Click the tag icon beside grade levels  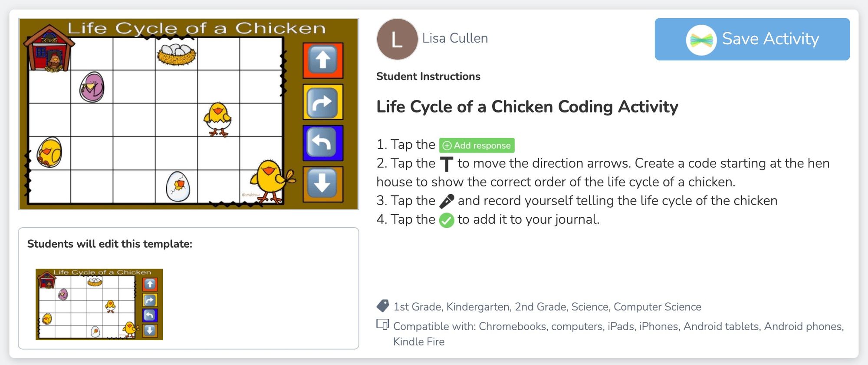coord(382,306)
